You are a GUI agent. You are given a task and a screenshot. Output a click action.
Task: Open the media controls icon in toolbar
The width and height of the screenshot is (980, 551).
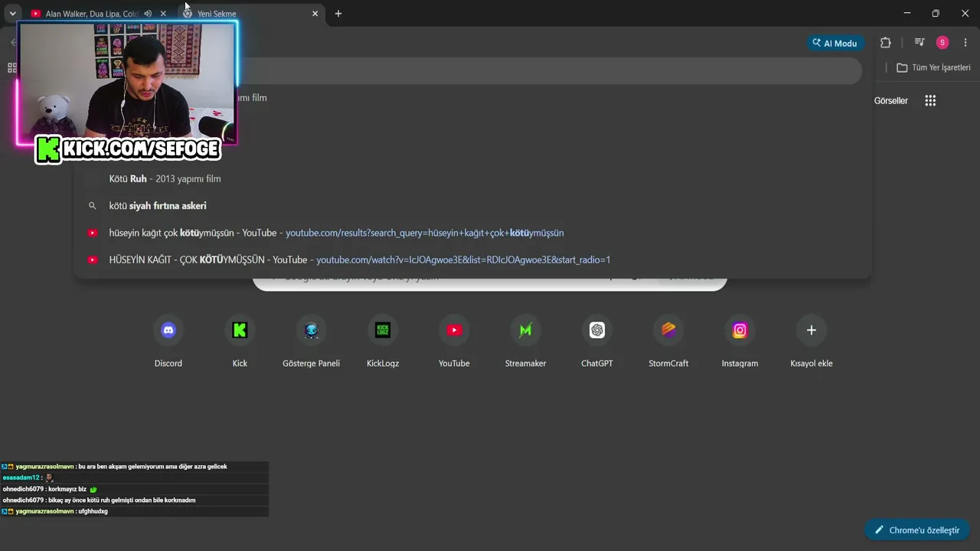coord(920,43)
